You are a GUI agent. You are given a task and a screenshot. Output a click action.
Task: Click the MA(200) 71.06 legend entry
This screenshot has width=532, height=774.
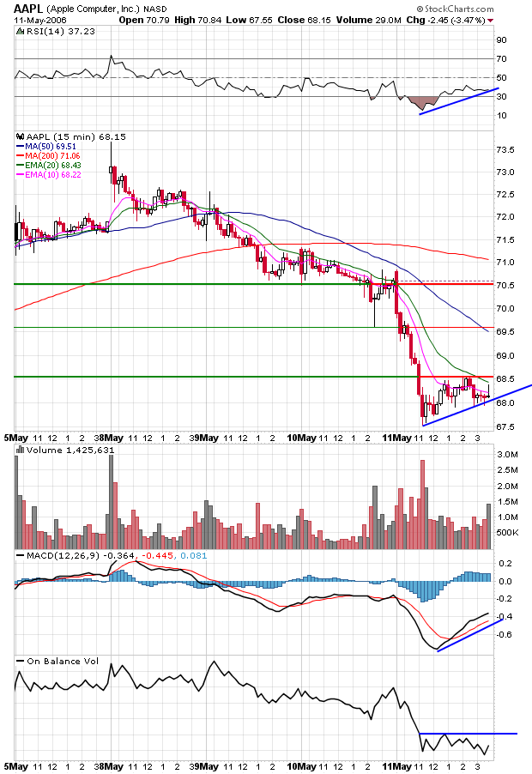[53, 156]
